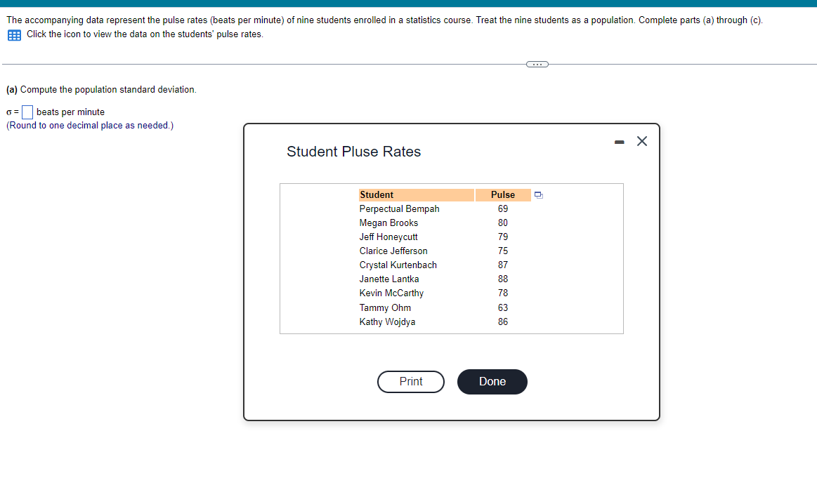This screenshot has height=504, width=817.
Task: Select Megan Brooks in the table
Action: coord(388,223)
